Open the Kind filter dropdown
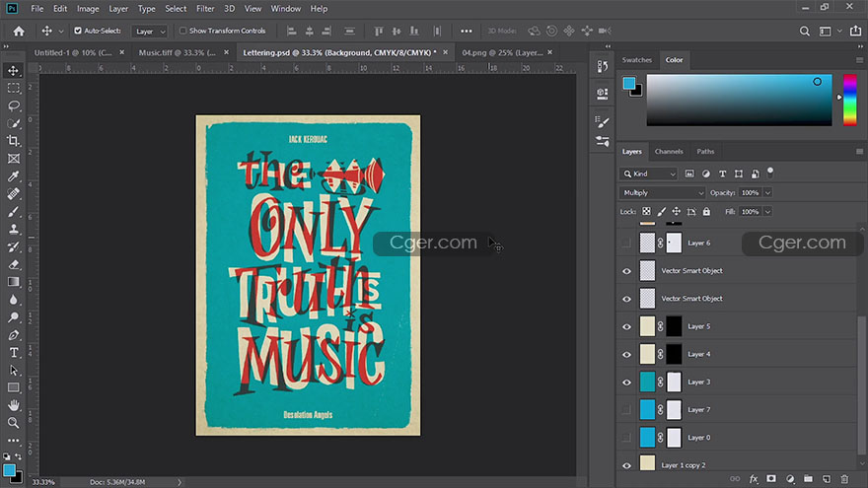 pos(649,174)
